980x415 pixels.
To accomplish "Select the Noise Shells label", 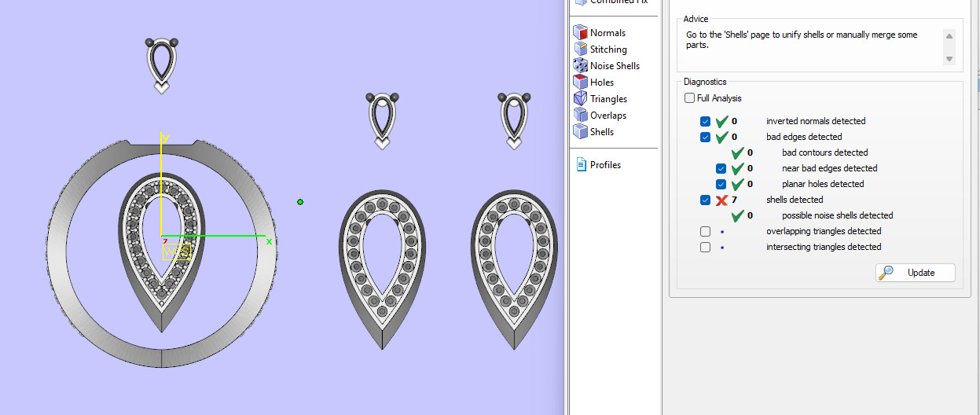I will point(615,66).
